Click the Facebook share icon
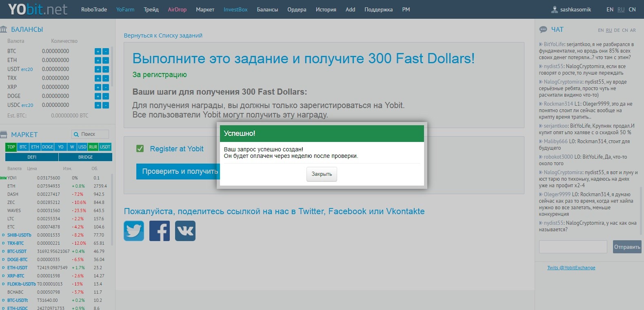644x310 pixels. (x=160, y=231)
